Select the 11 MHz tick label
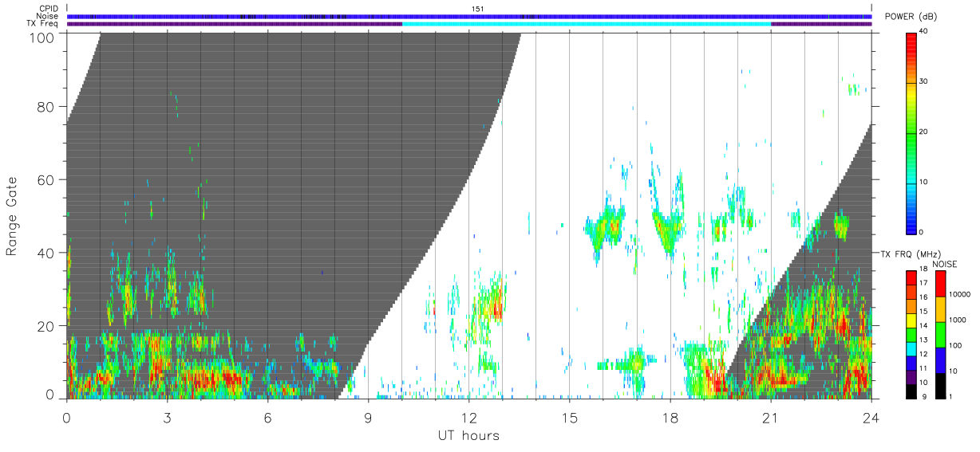The image size is (980, 452). [923, 368]
